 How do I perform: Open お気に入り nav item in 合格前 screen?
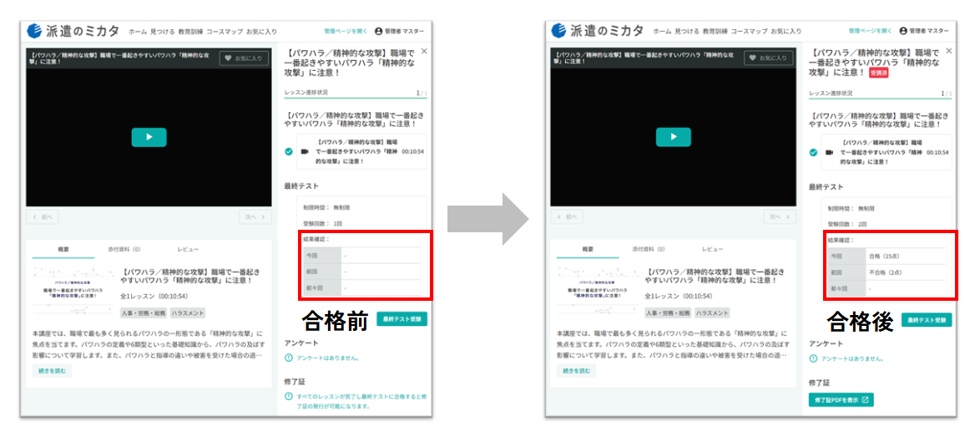click(261, 31)
